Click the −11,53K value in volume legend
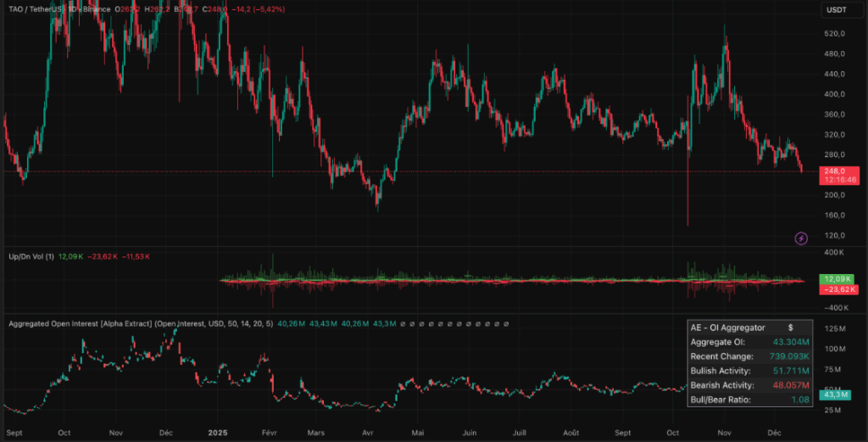 tap(136, 256)
